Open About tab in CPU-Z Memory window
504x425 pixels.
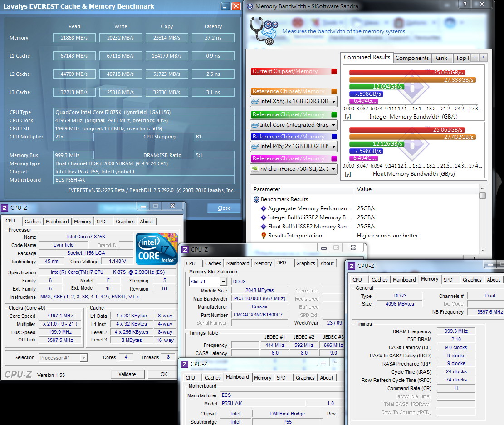[494, 280]
